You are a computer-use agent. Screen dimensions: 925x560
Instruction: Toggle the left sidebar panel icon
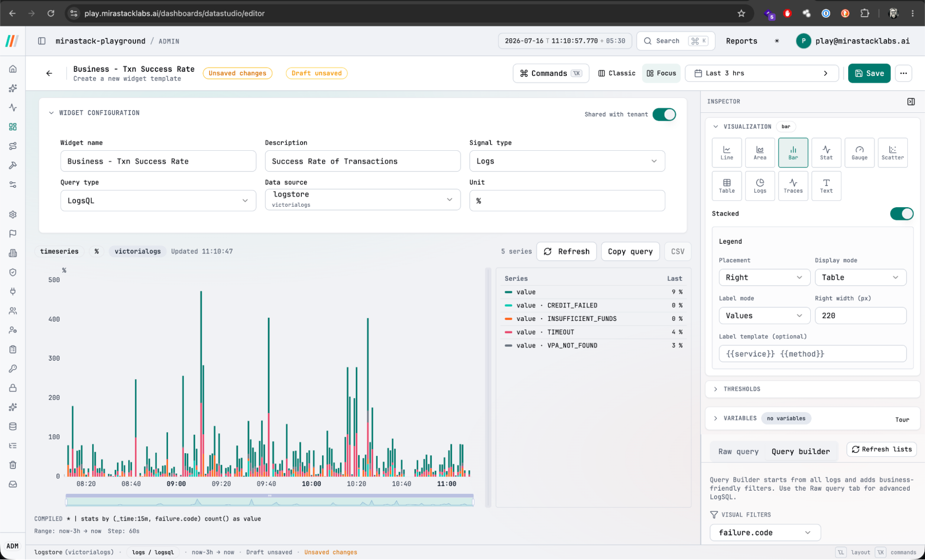(x=42, y=41)
